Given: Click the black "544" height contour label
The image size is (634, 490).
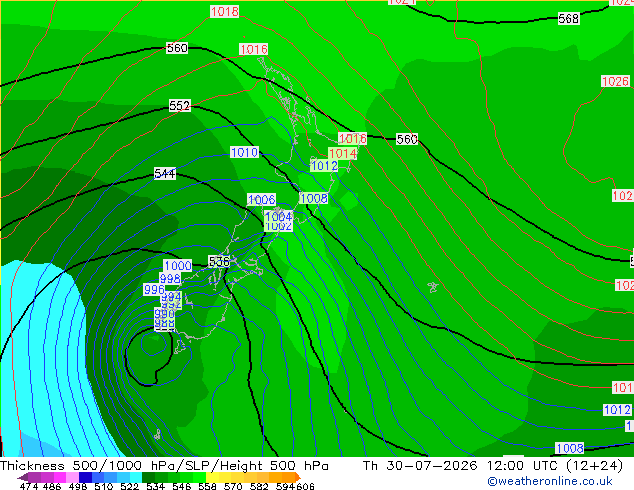Looking at the screenshot, I should pos(165,173).
